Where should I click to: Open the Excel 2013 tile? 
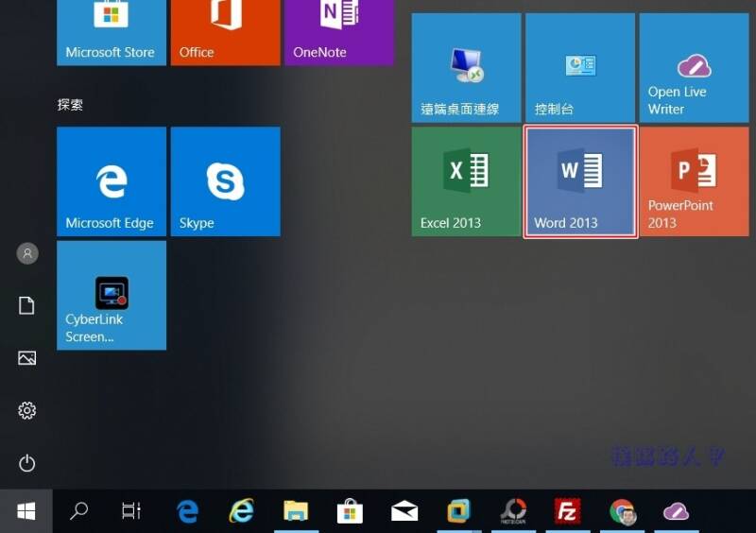point(466,181)
